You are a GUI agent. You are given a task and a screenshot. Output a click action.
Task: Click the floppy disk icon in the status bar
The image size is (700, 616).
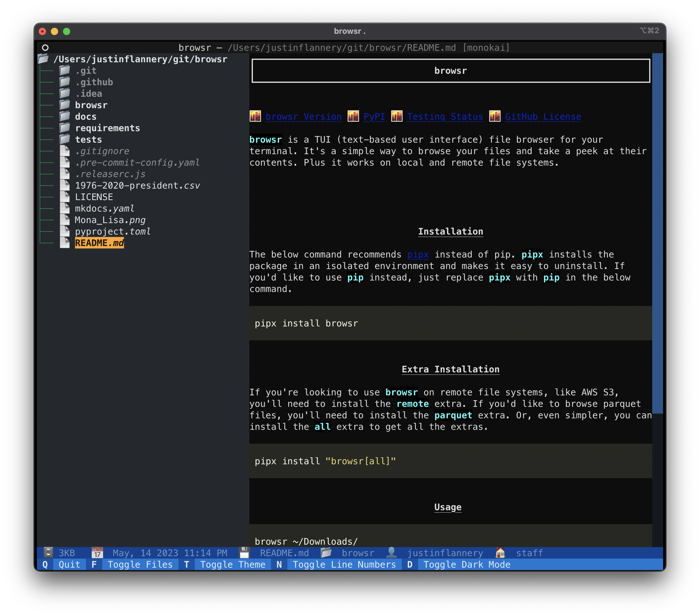pyautogui.click(x=244, y=552)
